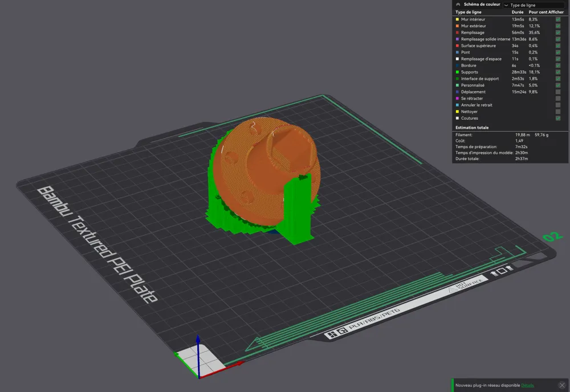The height and width of the screenshot is (392, 570).
Task: Click the green support structure
Action: coord(298,211)
